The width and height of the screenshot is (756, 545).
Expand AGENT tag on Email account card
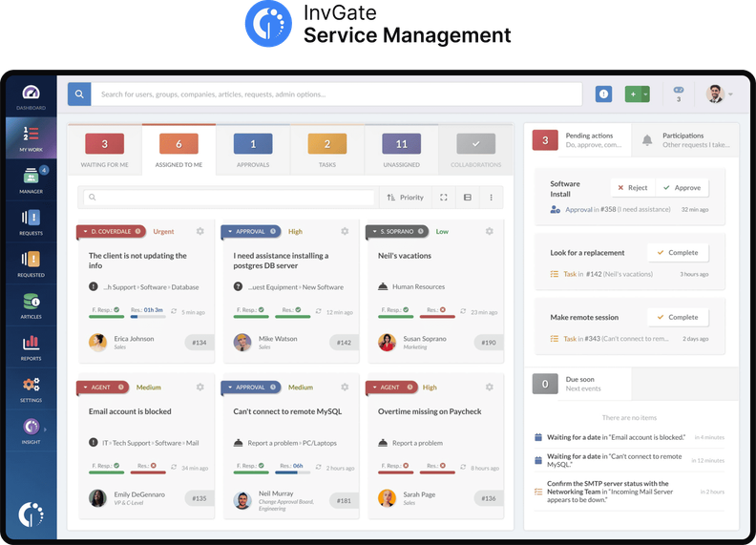click(103, 387)
